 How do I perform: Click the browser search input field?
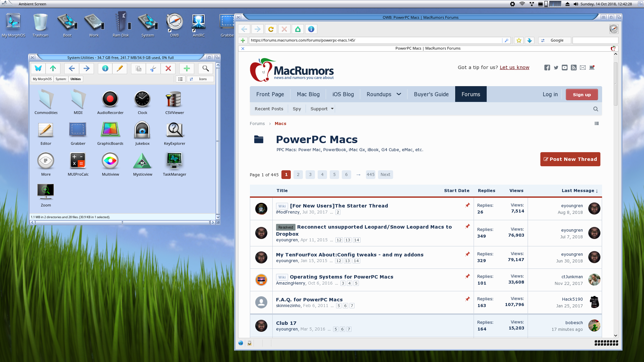[x=595, y=41]
